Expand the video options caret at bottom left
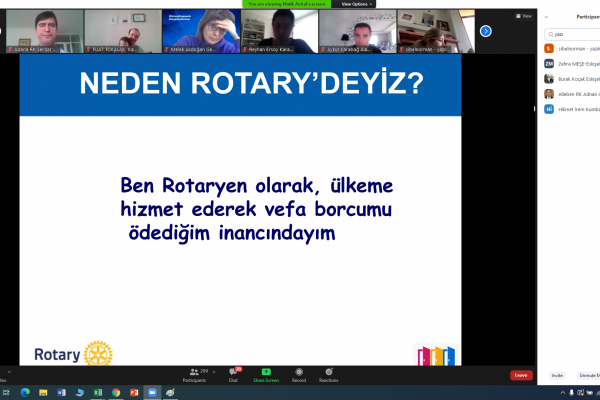 (9, 372)
